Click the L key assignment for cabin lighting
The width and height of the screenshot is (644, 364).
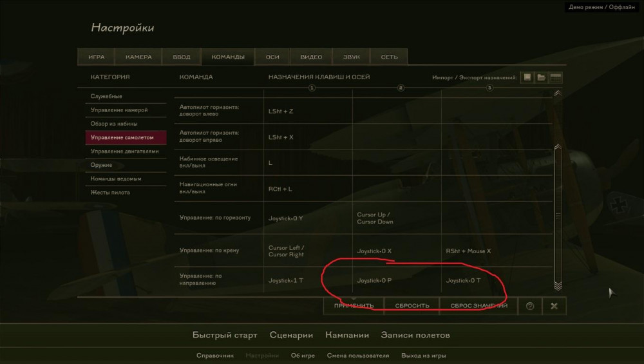(x=308, y=163)
